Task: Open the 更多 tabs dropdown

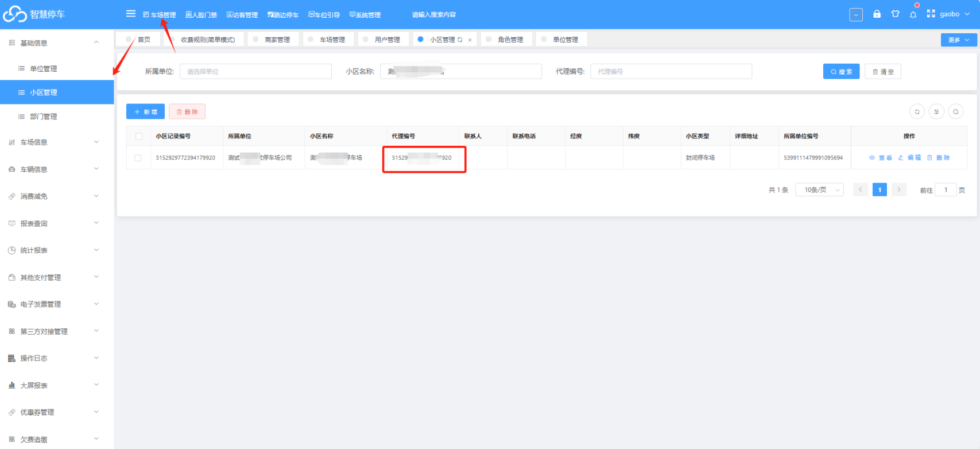Action: [958, 40]
